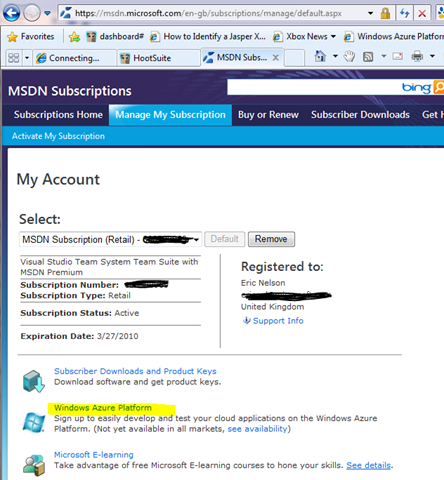Click the Eric Nelson registered name
The width and height of the screenshot is (444, 480).
pos(263,283)
